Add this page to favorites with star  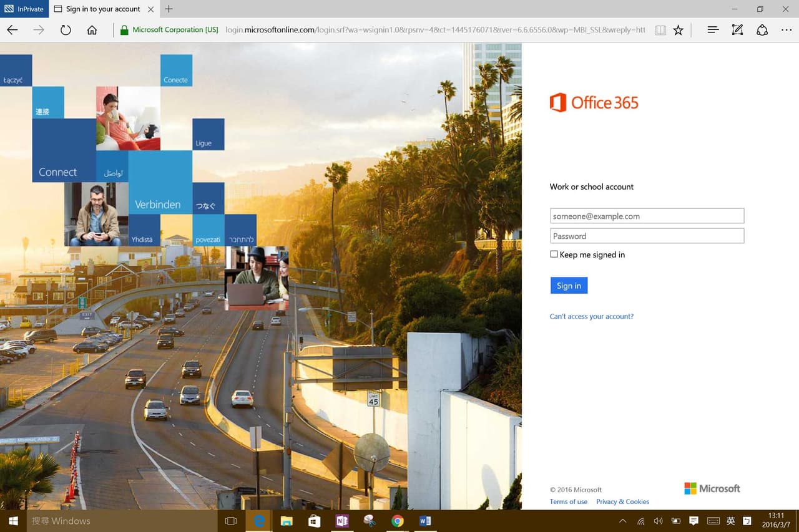[679, 30]
